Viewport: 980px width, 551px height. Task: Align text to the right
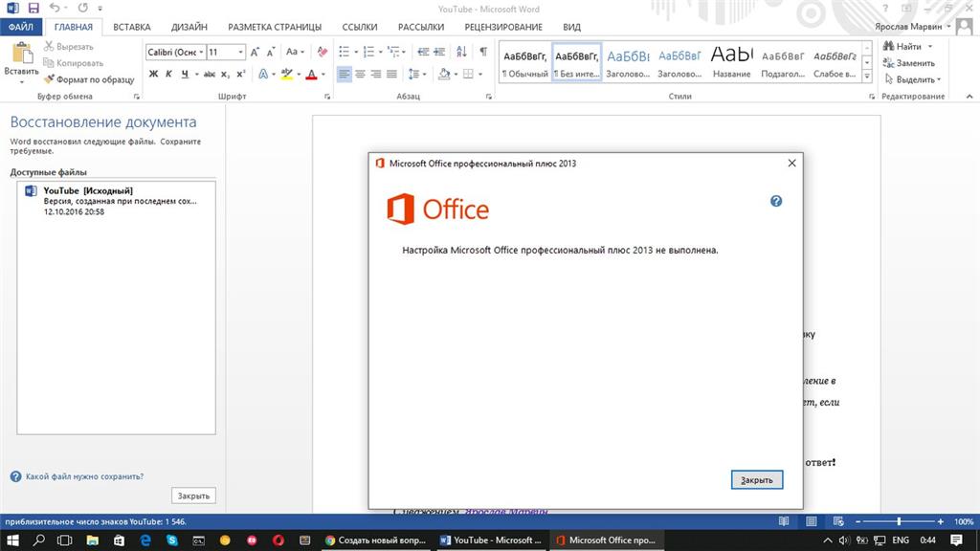[x=375, y=74]
